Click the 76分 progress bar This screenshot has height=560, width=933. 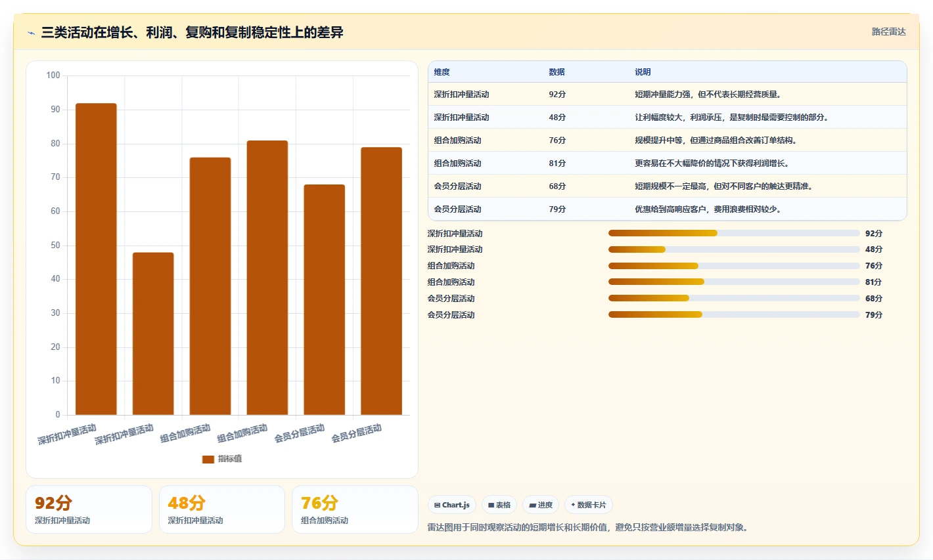click(734, 266)
